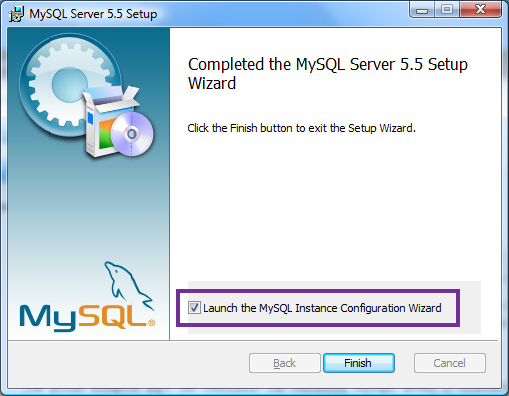
Task: Click the greyed-out Back button
Action: [285, 363]
